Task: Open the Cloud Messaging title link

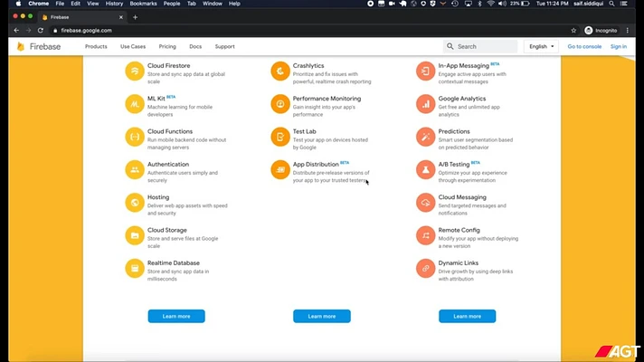Action: coord(462,197)
